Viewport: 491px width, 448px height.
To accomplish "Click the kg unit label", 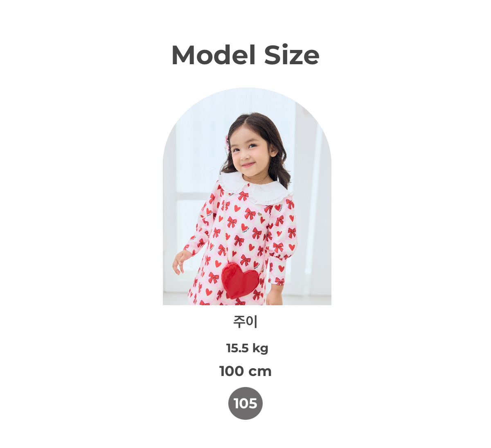I will (260, 349).
